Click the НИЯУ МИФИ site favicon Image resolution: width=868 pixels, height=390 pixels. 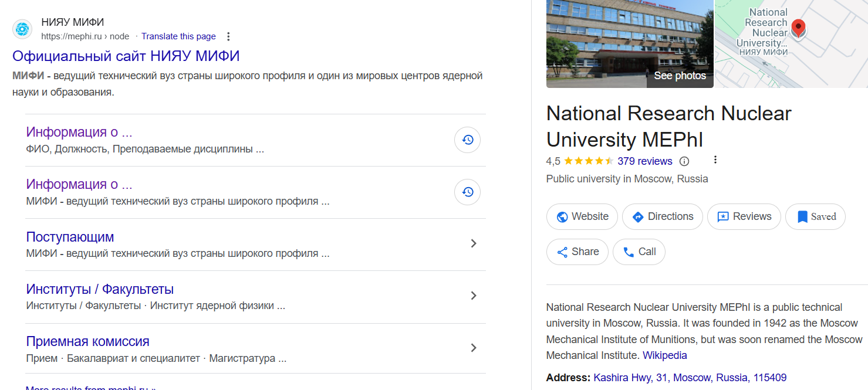22,29
